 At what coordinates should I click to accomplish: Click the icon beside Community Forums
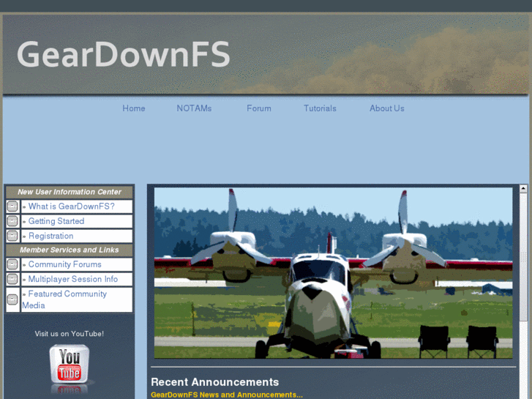coord(12,264)
